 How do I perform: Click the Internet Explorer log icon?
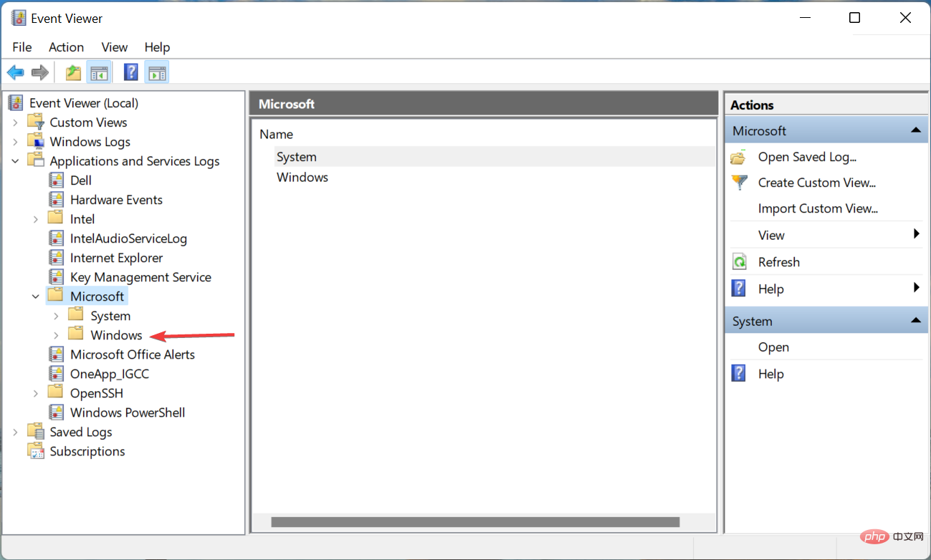pos(56,257)
